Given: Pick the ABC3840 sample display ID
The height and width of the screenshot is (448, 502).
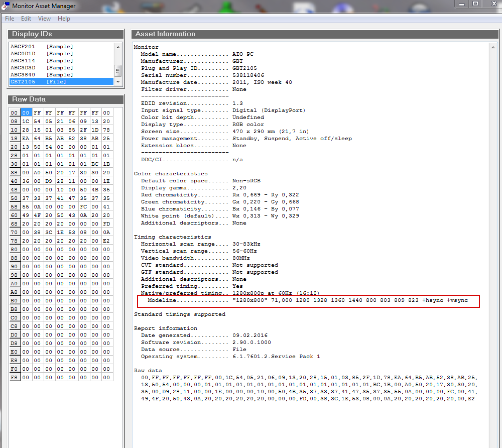Looking at the screenshot, I should point(41,75).
